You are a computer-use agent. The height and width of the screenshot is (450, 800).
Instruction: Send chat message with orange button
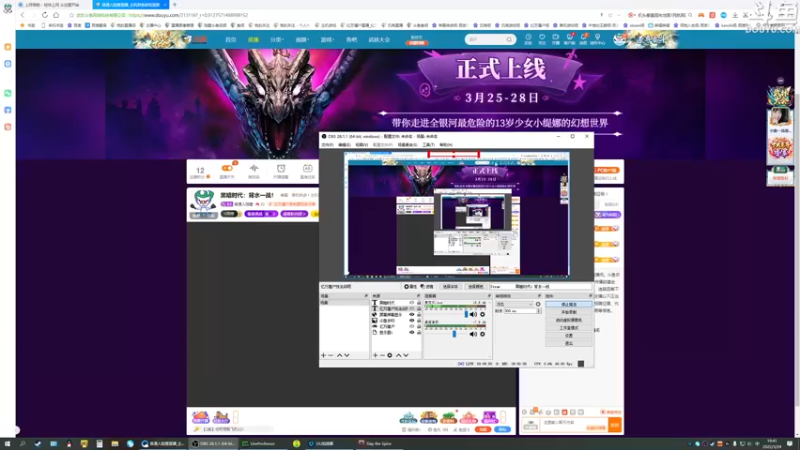[615, 424]
